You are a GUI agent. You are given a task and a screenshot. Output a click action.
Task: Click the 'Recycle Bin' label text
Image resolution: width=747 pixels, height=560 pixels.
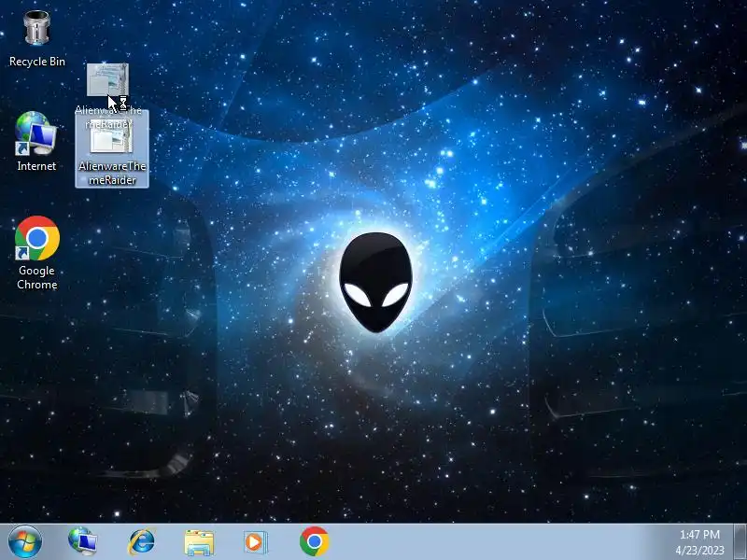[x=37, y=62]
